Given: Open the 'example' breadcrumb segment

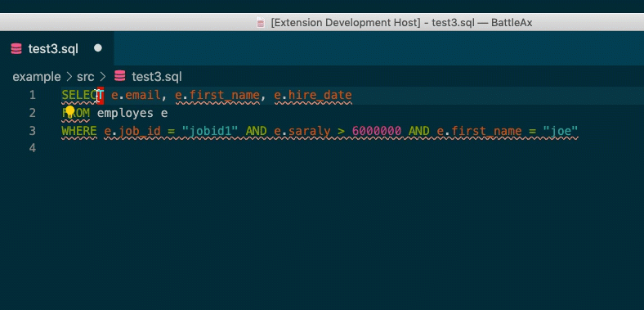Looking at the screenshot, I should 37,76.
